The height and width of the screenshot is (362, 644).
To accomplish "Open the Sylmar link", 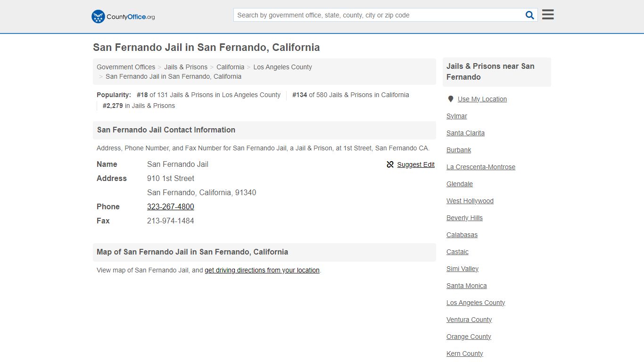I will [457, 116].
